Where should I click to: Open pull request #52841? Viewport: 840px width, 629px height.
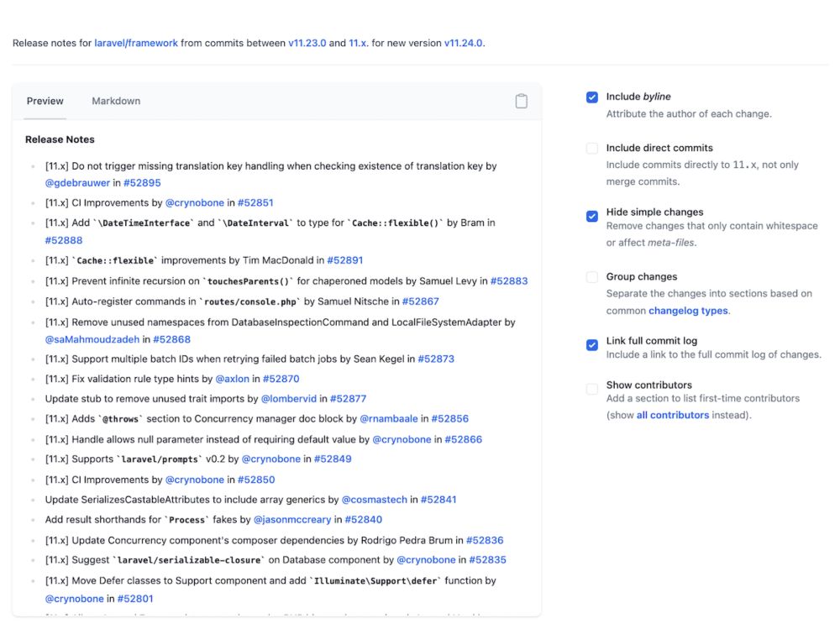[x=438, y=500]
